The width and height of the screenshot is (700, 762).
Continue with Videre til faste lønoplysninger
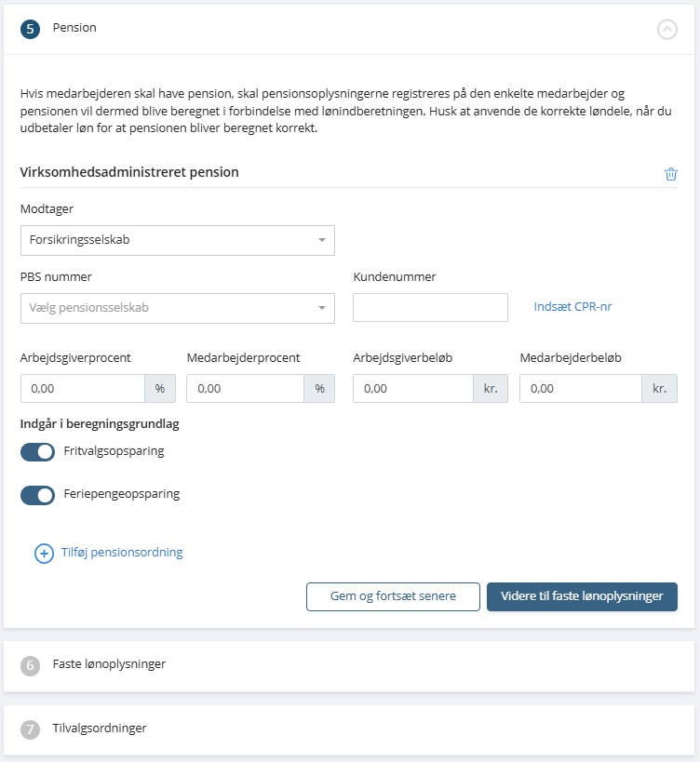tap(582, 596)
